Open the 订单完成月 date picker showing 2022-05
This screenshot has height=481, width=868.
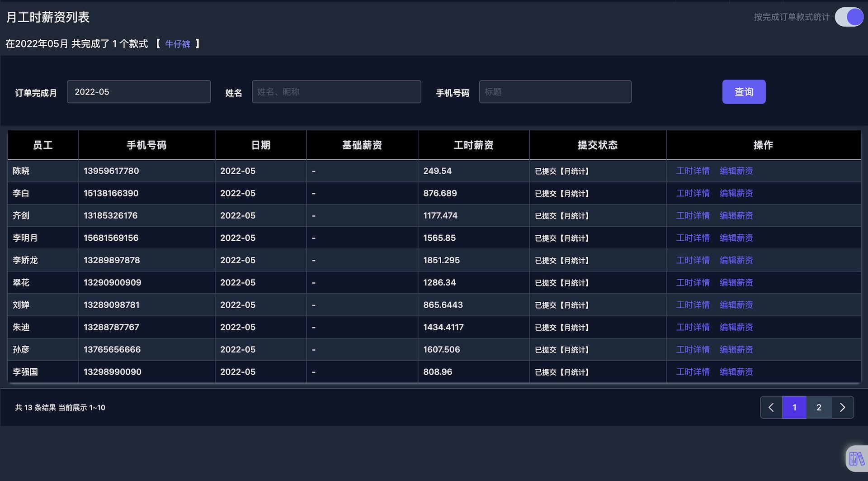[139, 91]
